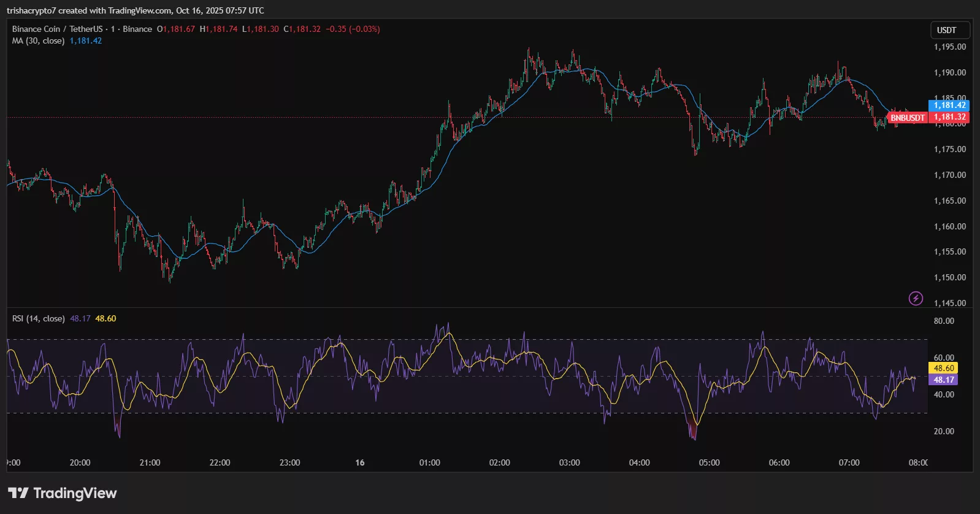This screenshot has height=514, width=980.
Task: Click the red 1,181.32 last price label
Action: click(x=949, y=117)
